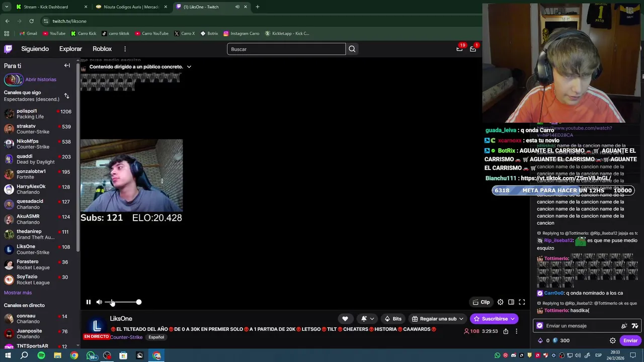This screenshot has width=644, height=362.
Task: Open notification bell options dropdown
Action: pos(367,319)
